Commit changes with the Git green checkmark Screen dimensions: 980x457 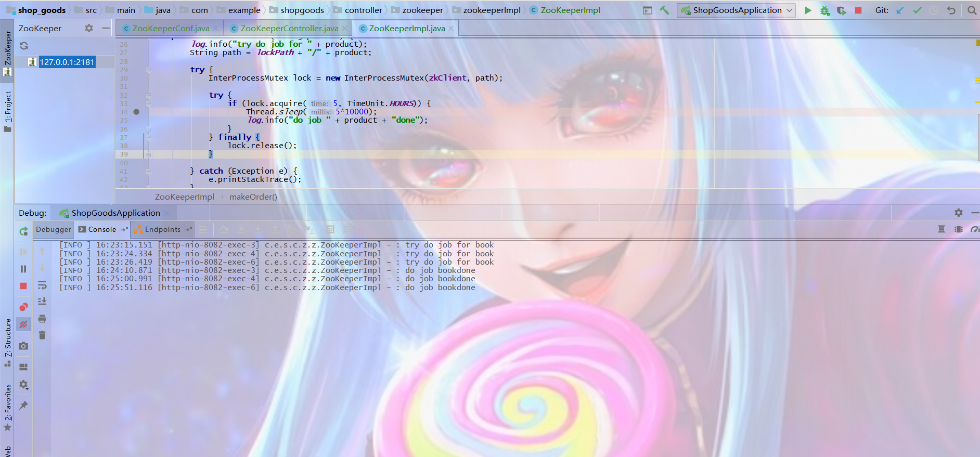tap(917, 10)
